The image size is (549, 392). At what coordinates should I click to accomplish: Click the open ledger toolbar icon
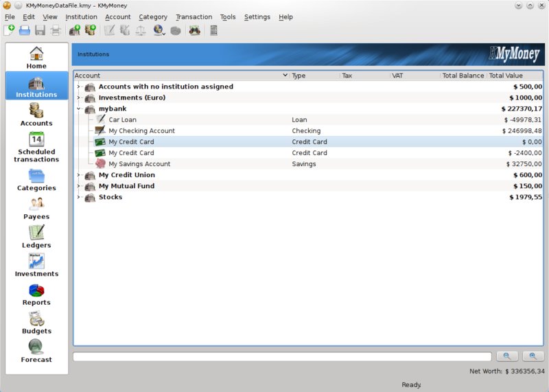tap(110, 30)
